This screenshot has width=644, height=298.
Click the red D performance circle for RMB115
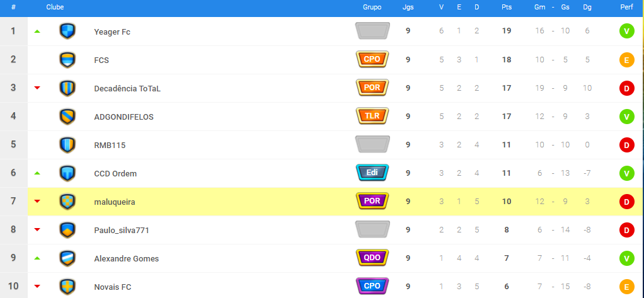(627, 145)
